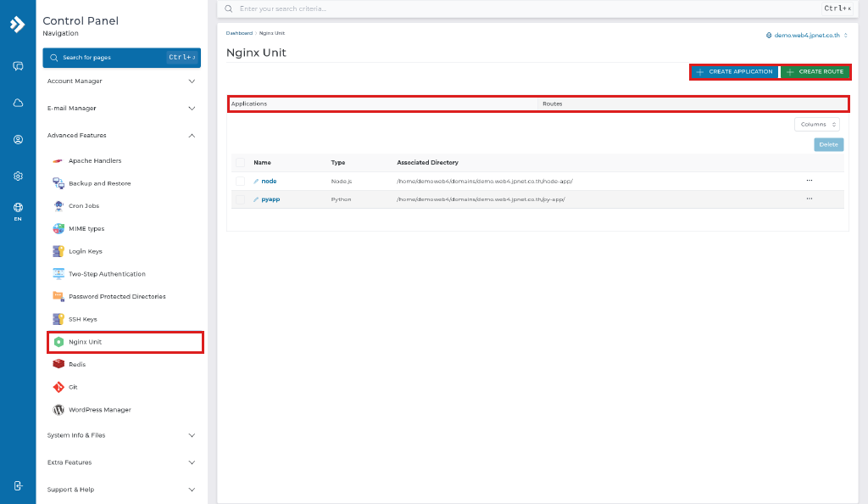Screen dimensions: 868x504
Task: Click the WordPress Manager logo icon
Action: click(x=58, y=410)
